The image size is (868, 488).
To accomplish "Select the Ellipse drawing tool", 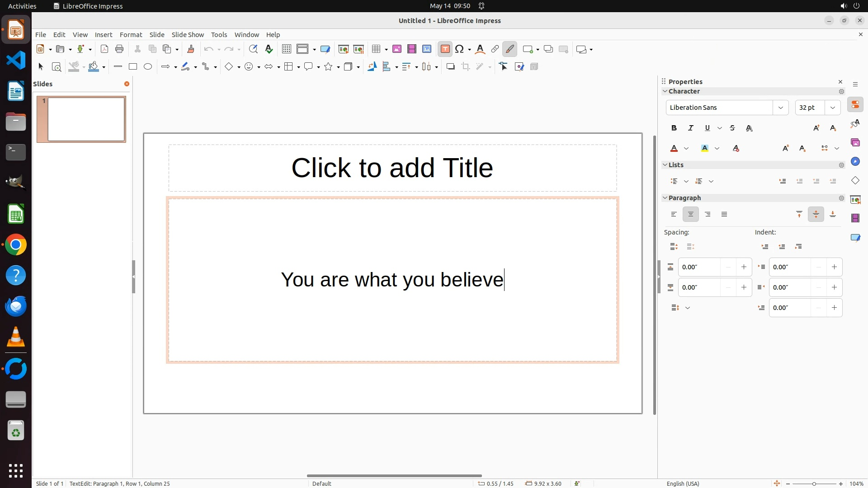I will [x=148, y=67].
